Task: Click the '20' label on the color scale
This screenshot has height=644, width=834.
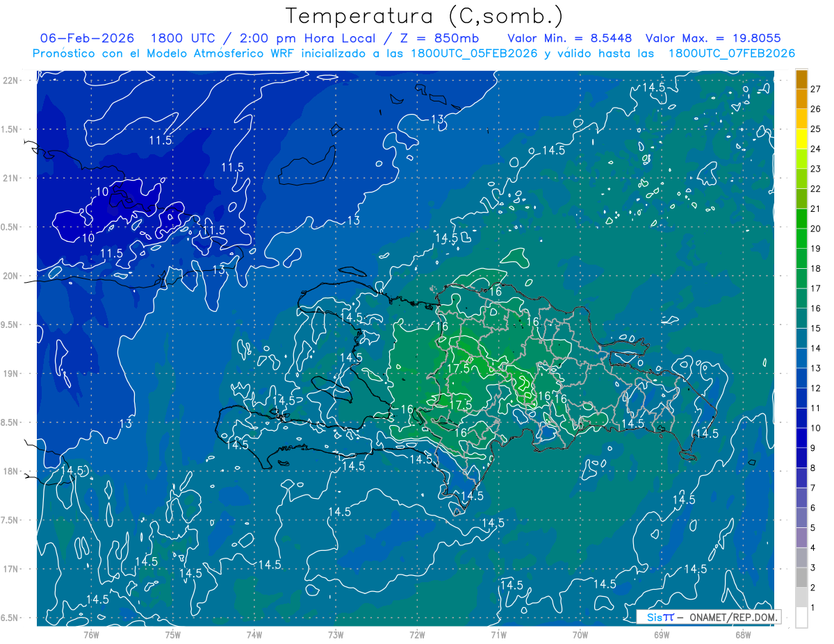Action: [x=816, y=229]
